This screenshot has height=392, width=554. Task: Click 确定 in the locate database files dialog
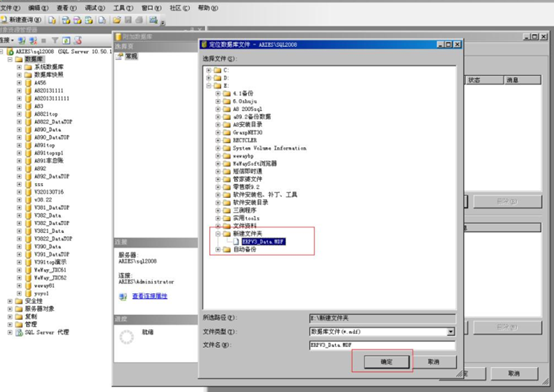387,362
